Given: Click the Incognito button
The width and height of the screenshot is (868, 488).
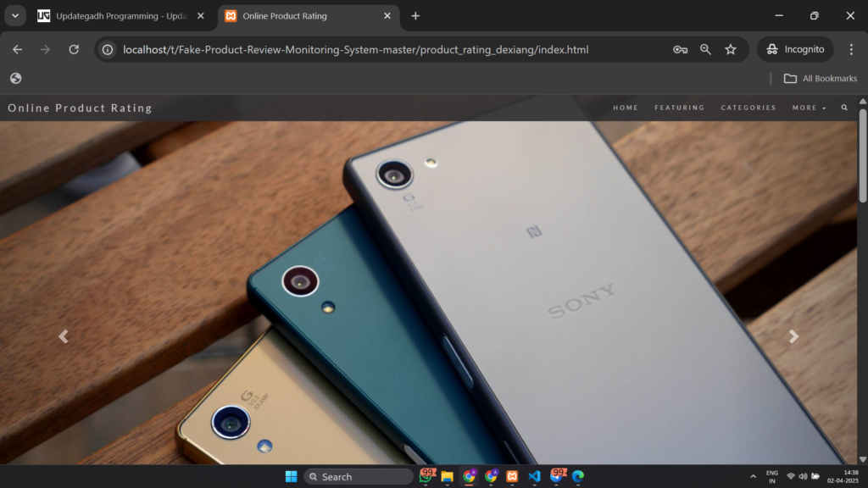Looking at the screenshot, I should tap(795, 50).
